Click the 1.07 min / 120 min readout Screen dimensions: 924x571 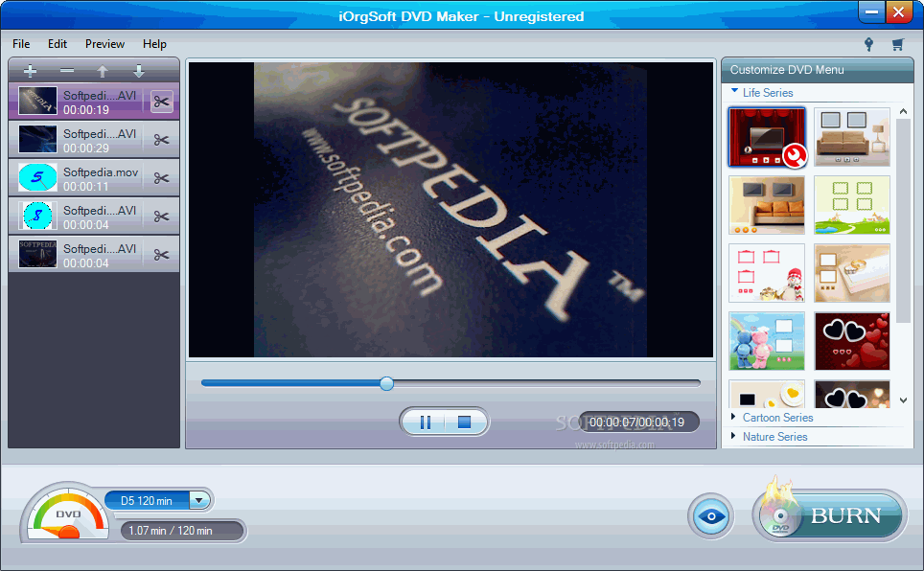click(x=183, y=531)
